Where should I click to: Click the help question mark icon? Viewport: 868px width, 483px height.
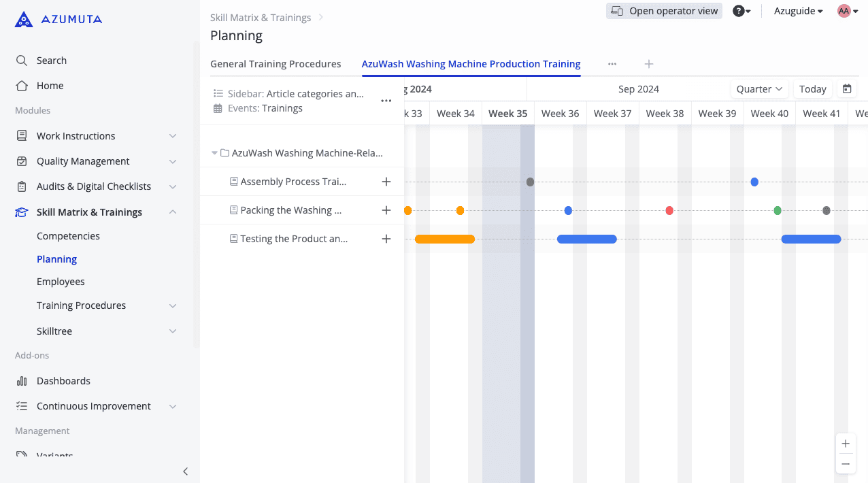pos(738,11)
